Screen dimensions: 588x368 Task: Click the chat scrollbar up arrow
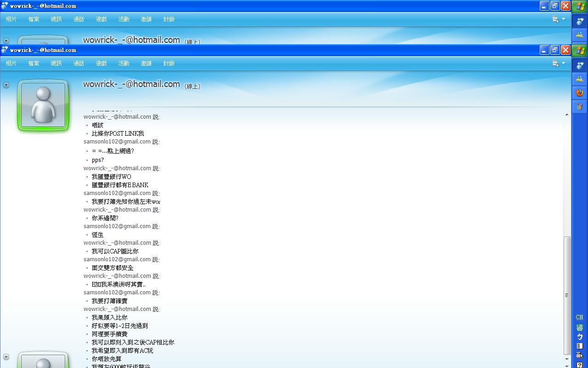pyautogui.click(x=567, y=115)
